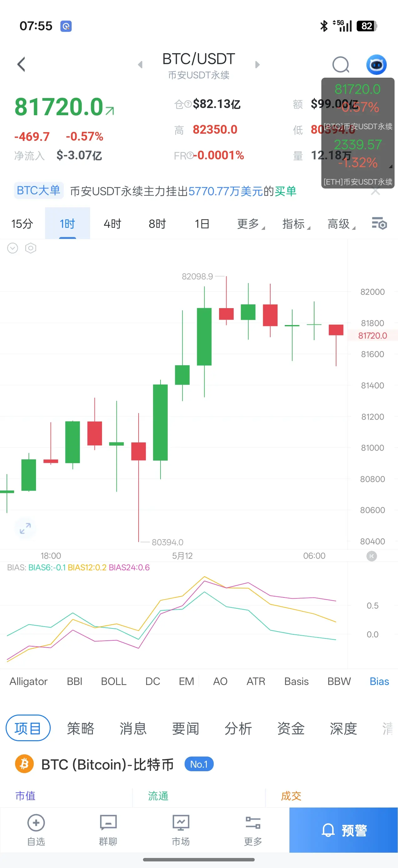Tap the main 81720.0 price
This screenshot has height=868, width=398.
59,107
